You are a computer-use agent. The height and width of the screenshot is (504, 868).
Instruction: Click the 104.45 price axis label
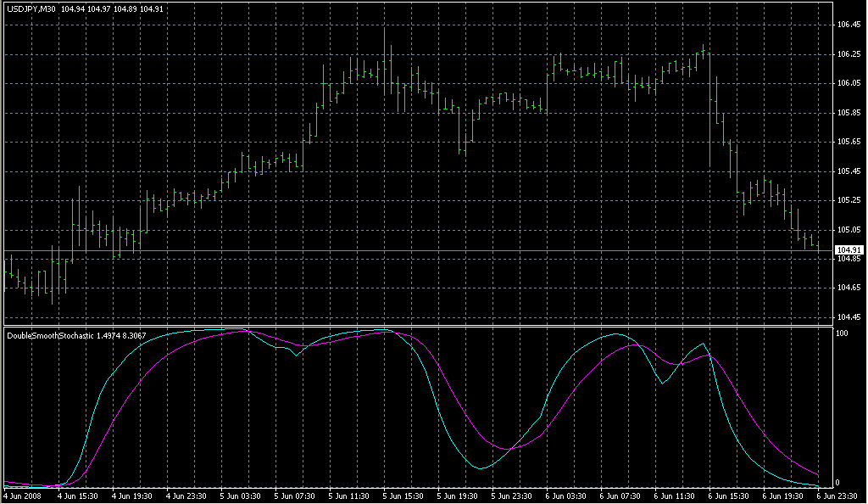pos(848,317)
